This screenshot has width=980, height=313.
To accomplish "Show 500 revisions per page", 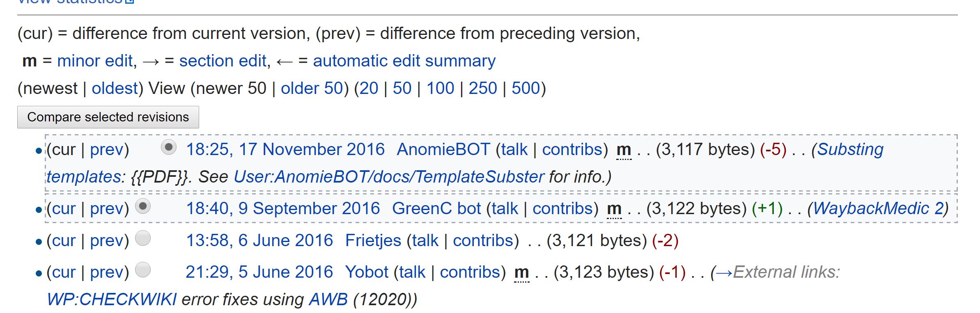I will click(x=526, y=89).
